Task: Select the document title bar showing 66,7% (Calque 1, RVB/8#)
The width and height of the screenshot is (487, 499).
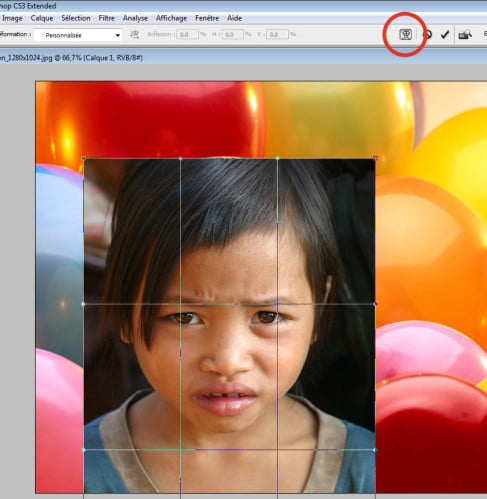Action: [243, 58]
